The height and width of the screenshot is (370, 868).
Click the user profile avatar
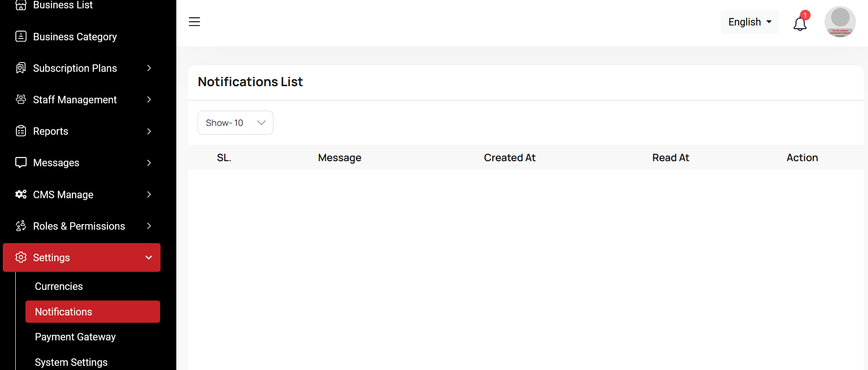click(840, 22)
